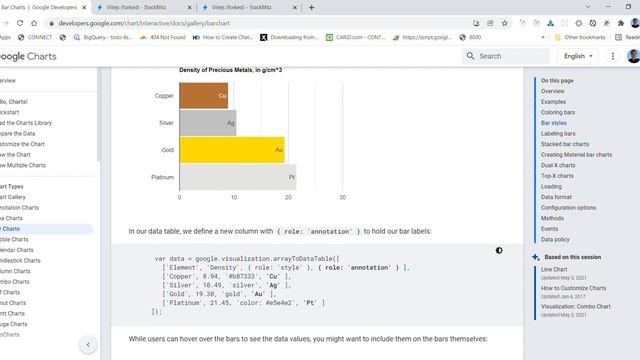Open the 404 Not Found bookmark
Screen dimensions: 640x360
162,37
